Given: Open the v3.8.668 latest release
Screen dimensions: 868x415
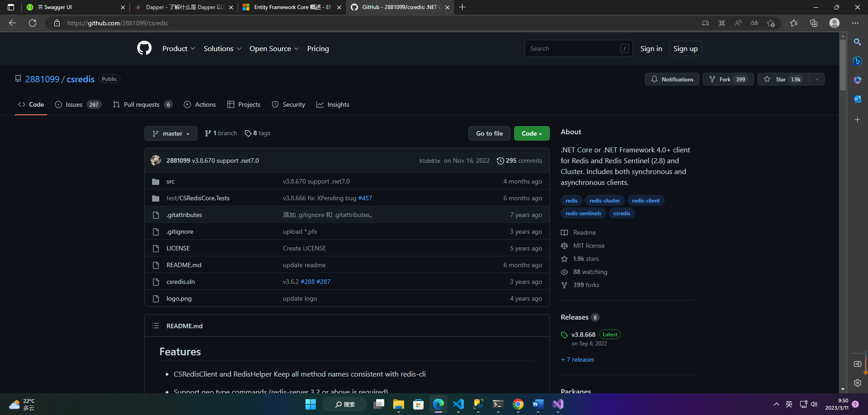Looking at the screenshot, I should pos(583,335).
